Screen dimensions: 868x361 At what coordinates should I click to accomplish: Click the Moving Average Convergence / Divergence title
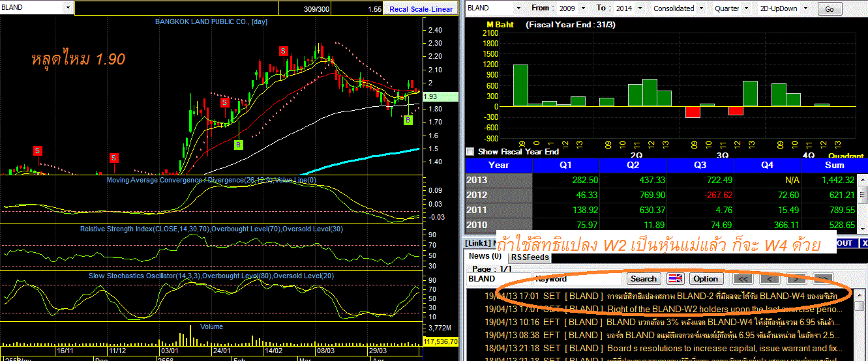[x=212, y=180]
